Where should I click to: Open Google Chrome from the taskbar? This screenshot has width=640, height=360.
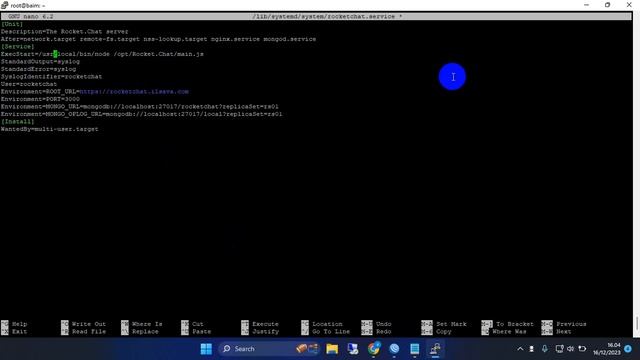(373, 349)
